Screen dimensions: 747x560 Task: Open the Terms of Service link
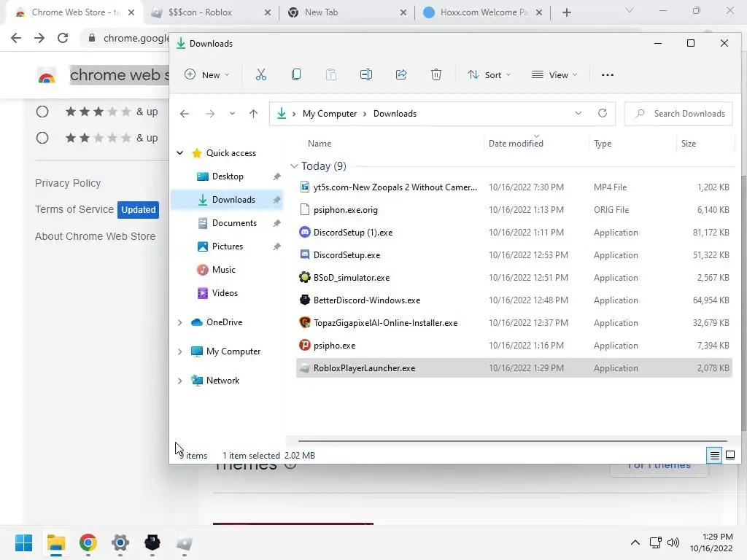[x=74, y=209]
